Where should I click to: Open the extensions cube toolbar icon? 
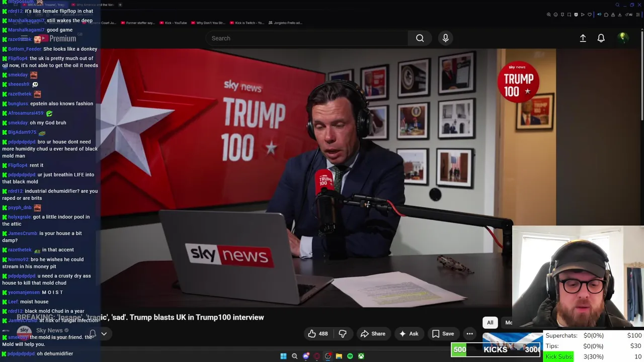pyautogui.click(x=606, y=15)
